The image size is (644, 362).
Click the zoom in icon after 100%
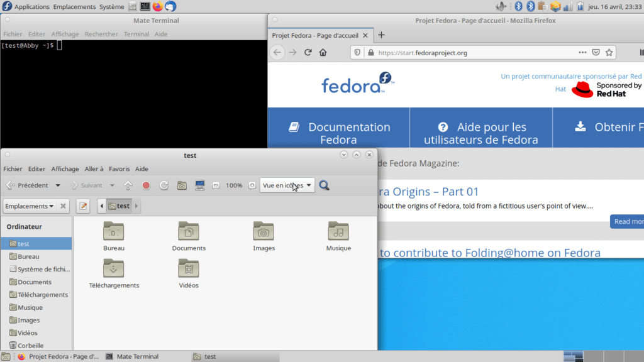click(x=252, y=185)
